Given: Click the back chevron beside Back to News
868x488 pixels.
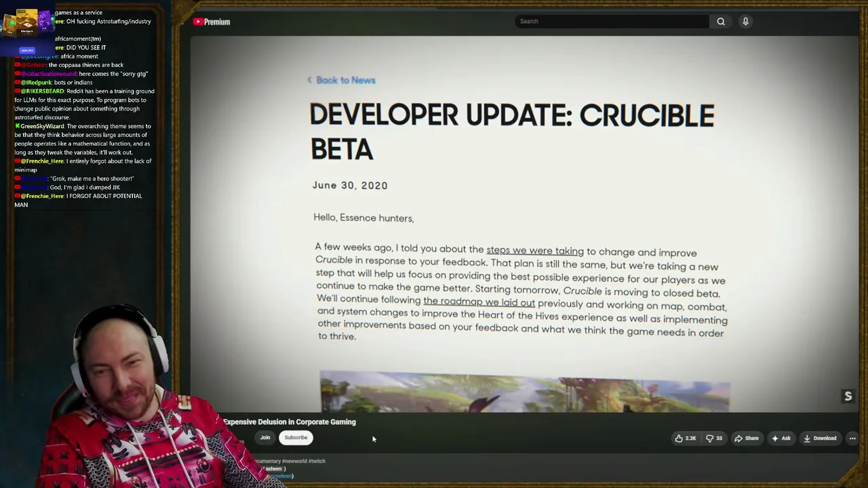Looking at the screenshot, I should click(310, 80).
